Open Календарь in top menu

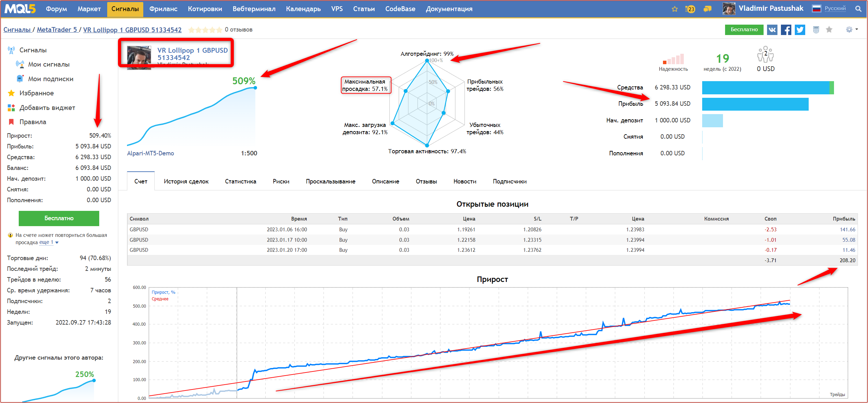coord(303,9)
